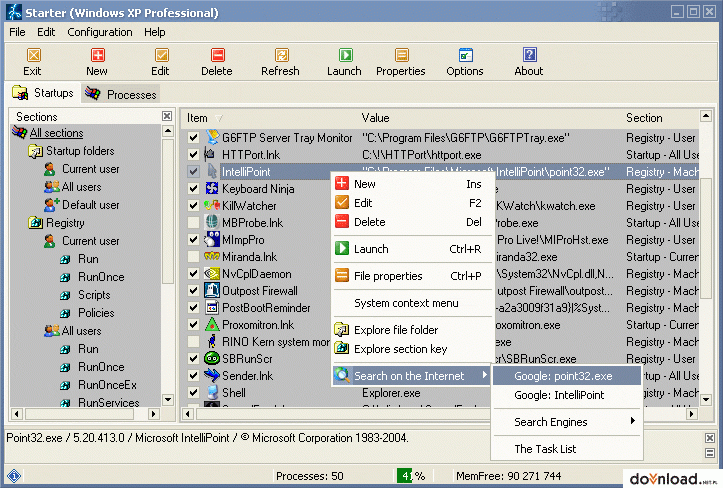Select RunOnceEx under All users

[107, 385]
